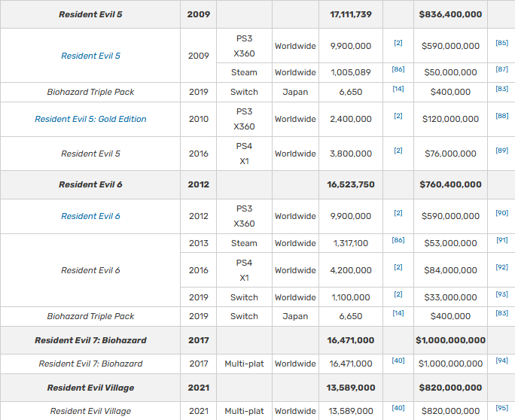This screenshot has width=515, height=420.
Task: Open citation [86] next to 1,317,100 sales
Action: [x=398, y=240]
